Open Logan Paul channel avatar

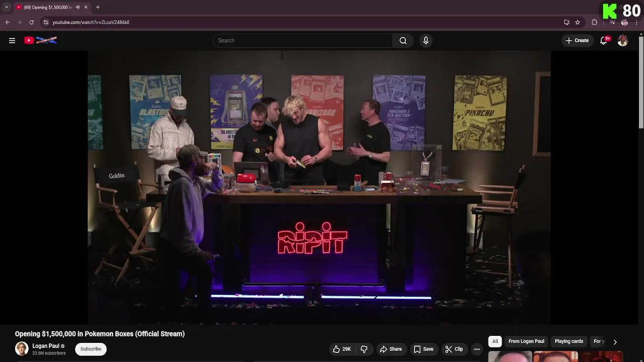22,348
